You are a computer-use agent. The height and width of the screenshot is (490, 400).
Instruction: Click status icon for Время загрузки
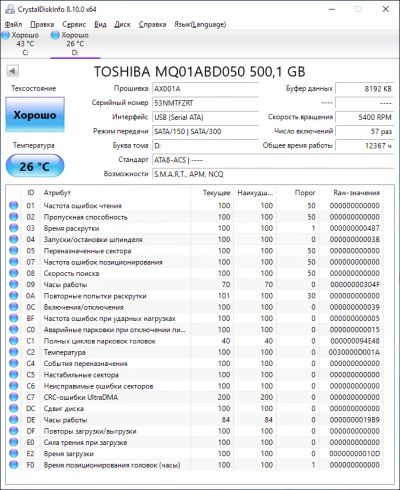(14, 454)
